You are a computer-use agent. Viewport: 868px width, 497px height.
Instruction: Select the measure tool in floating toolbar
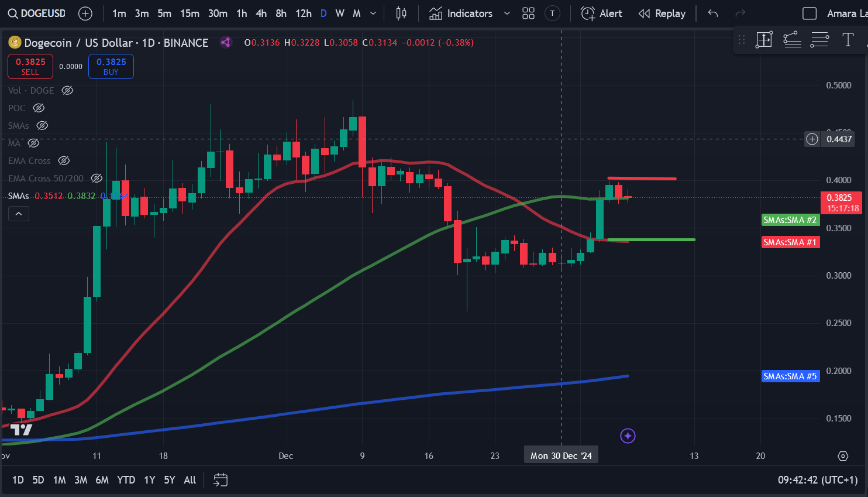click(x=764, y=40)
